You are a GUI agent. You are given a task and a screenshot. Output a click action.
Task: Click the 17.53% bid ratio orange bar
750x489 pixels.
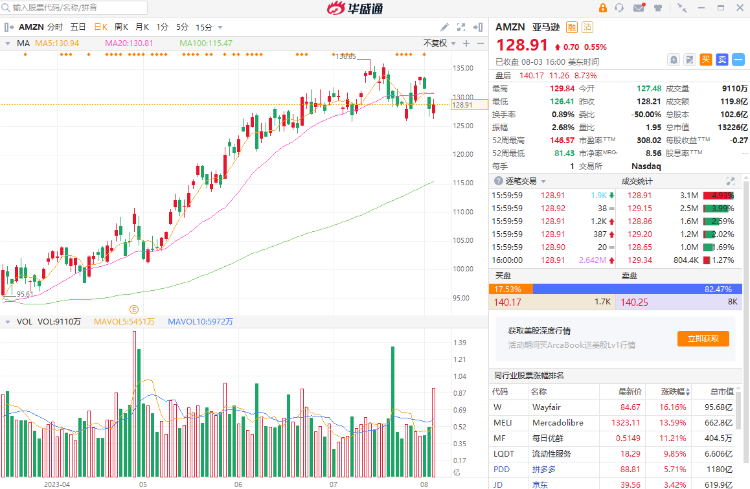pyautogui.click(x=511, y=289)
